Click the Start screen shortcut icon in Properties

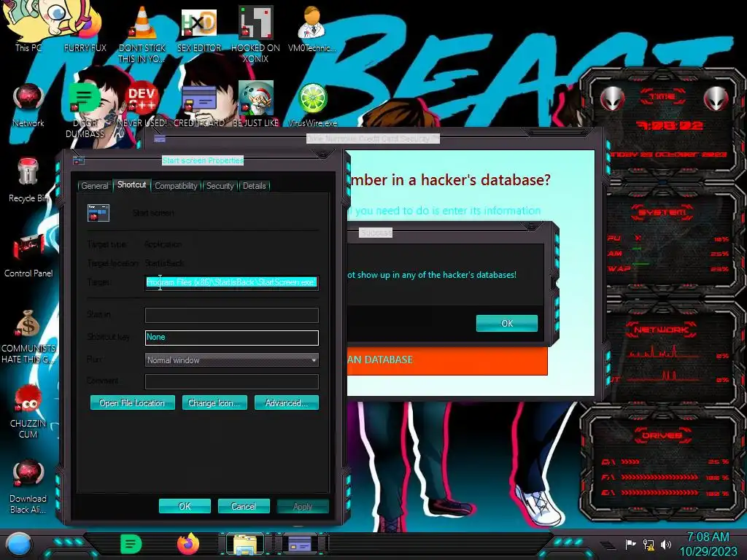[x=98, y=213]
